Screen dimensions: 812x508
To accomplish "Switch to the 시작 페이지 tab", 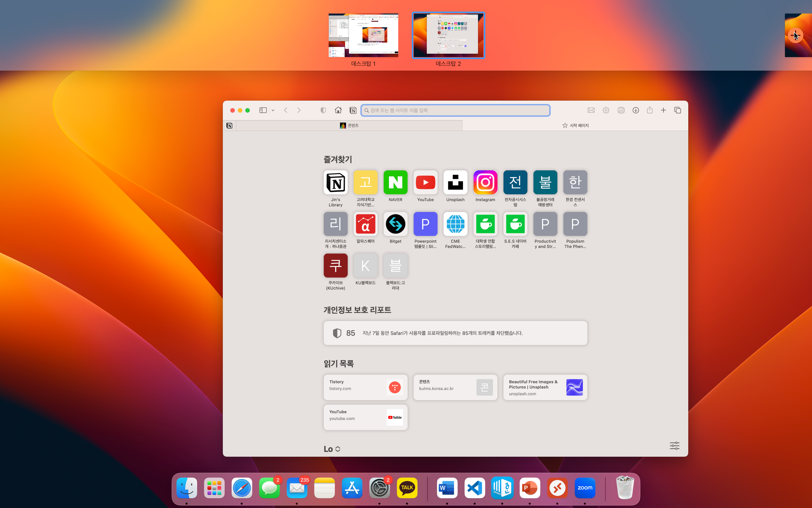I will [x=575, y=125].
